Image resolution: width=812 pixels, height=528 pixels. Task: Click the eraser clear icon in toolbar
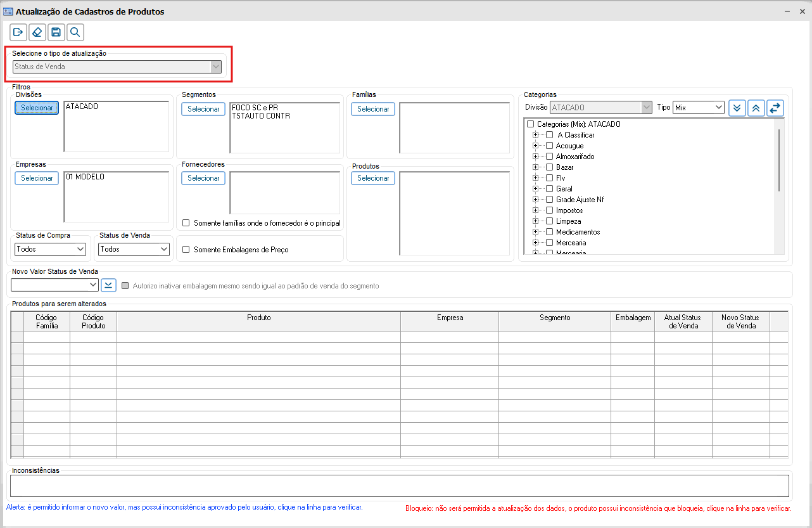(x=37, y=32)
